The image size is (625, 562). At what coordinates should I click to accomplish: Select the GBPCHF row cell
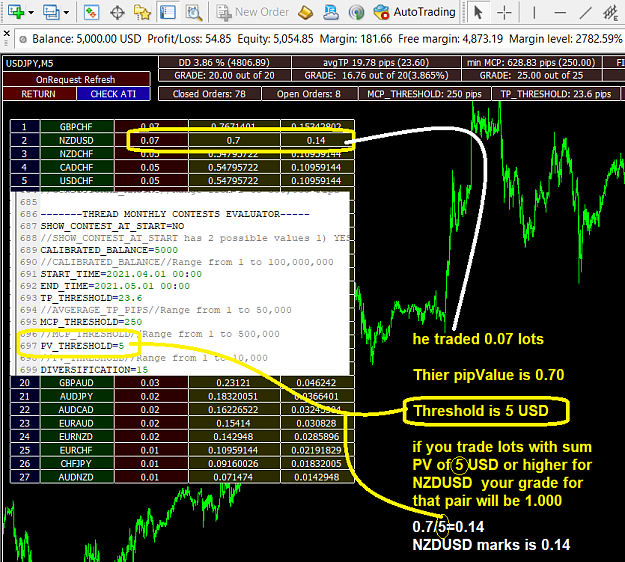pyautogui.click(x=77, y=126)
